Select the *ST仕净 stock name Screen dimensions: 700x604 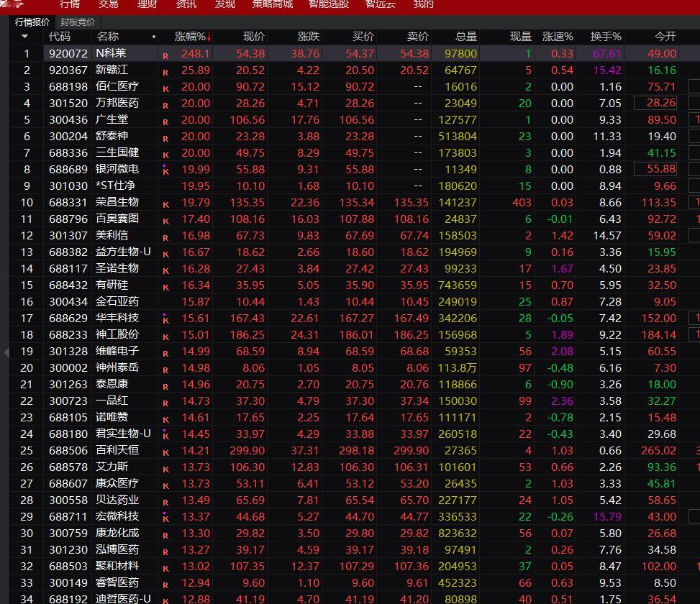click(x=115, y=186)
